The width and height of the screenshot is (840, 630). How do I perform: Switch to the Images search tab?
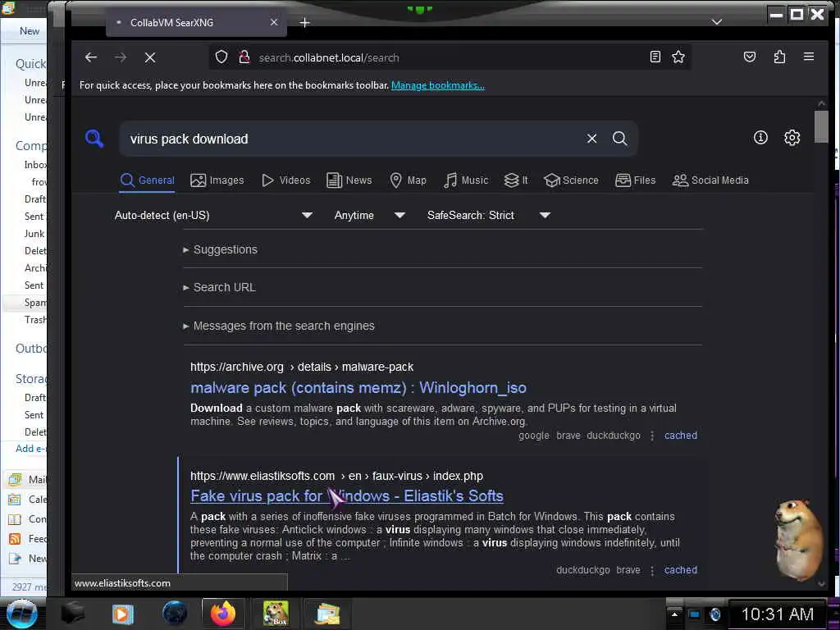coord(217,180)
